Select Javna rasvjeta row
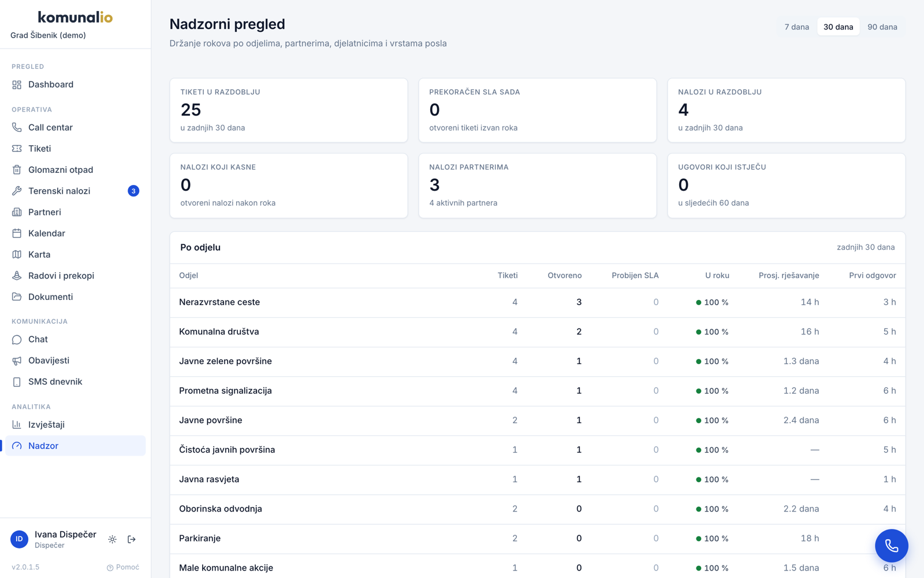Image resolution: width=924 pixels, height=578 pixels. point(538,479)
